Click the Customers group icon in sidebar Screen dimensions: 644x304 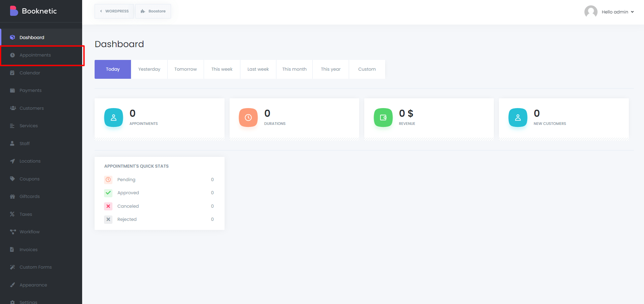(x=13, y=108)
